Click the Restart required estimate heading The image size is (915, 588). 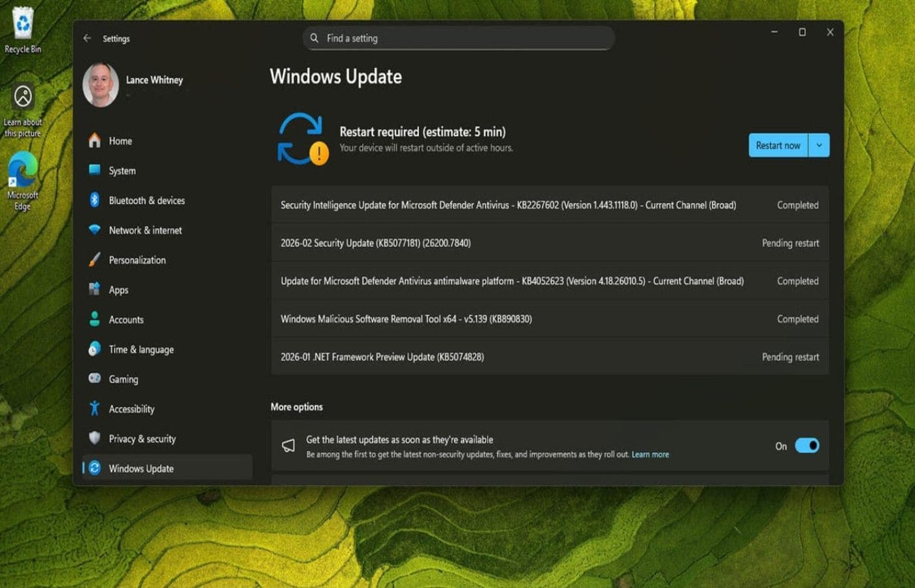coord(422,131)
